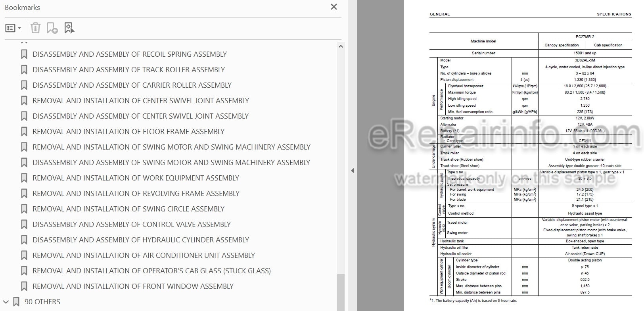Click the bookmark icon beside Carrier Roller

pyautogui.click(x=24, y=85)
